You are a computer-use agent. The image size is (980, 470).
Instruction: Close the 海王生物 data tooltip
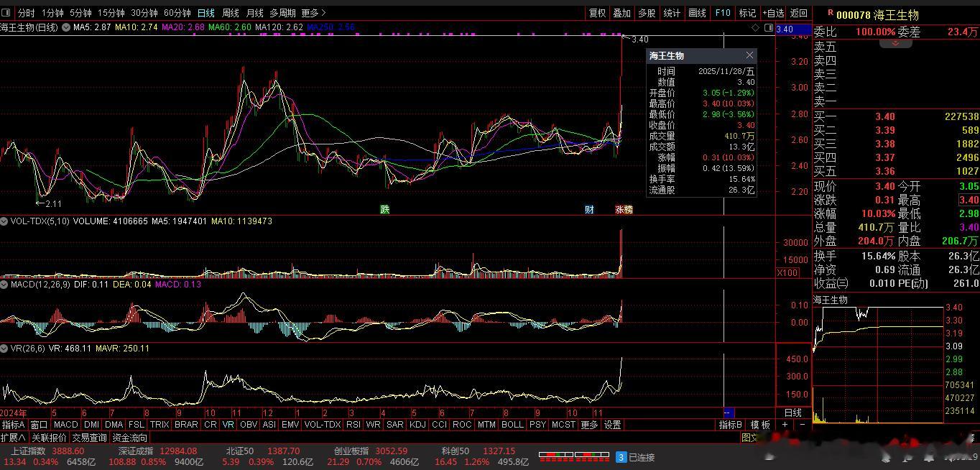pos(749,55)
